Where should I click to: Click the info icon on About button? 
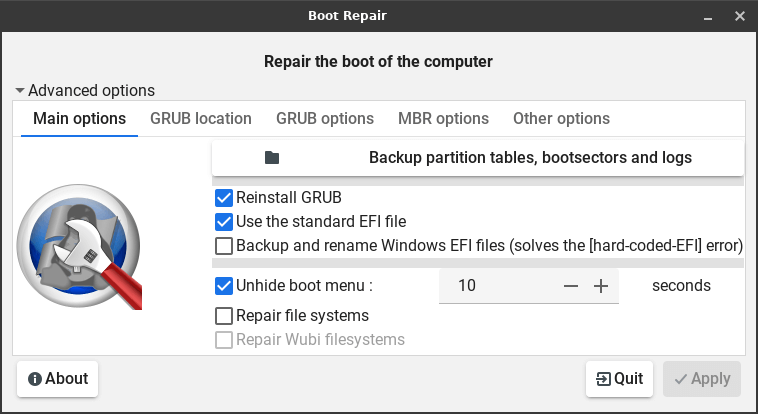point(35,379)
